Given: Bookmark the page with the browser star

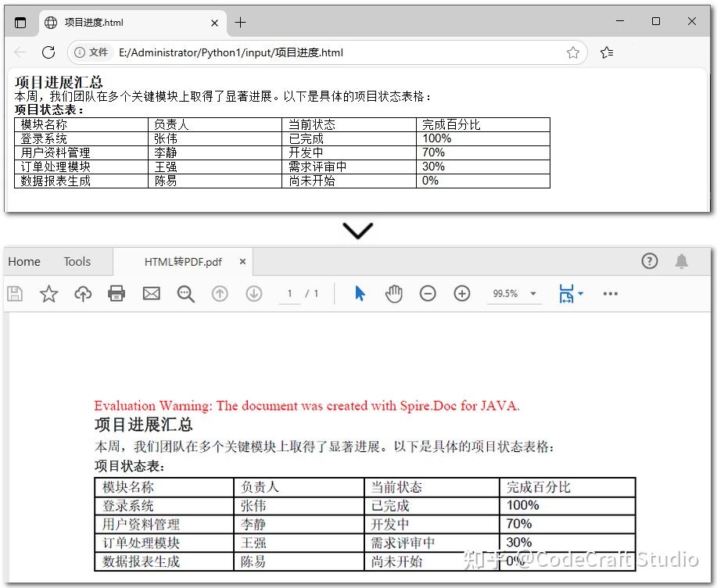Looking at the screenshot, I should [x=573, y=52].
